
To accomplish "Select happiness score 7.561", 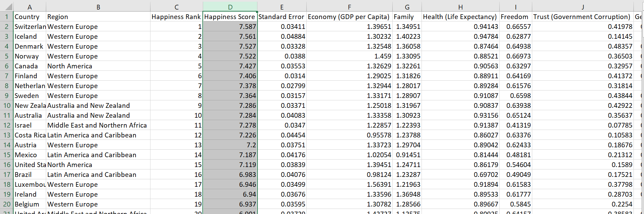I will pos(230,36).
